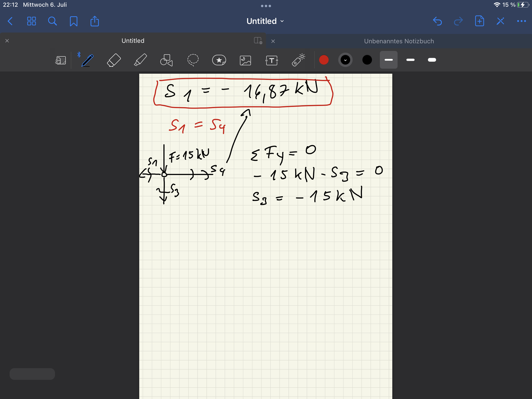
Task: Select the Text box tool
Action: click(272, 60)
